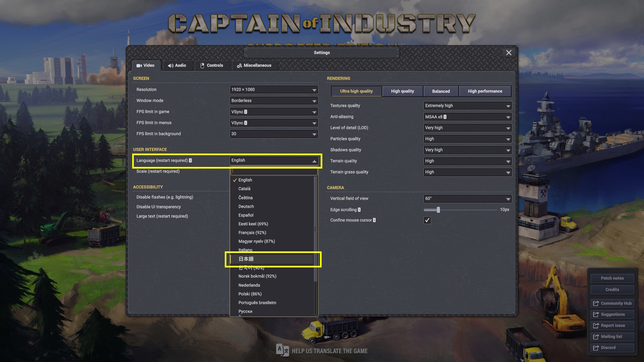Screen dimensions: 644x362
Task: Click the Edge scrolling slider handle
Action: [x=438, y=210]
